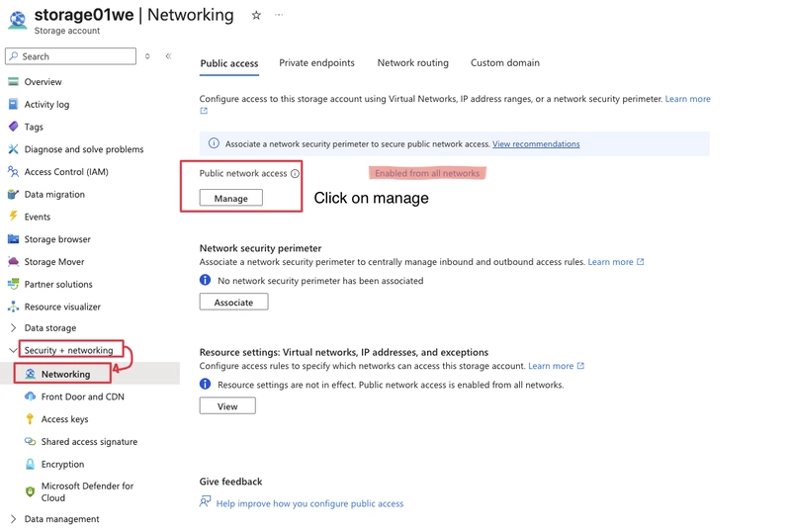Click the Access Control (IAM) icon
791x532 pixels.
tap(14, 172)
